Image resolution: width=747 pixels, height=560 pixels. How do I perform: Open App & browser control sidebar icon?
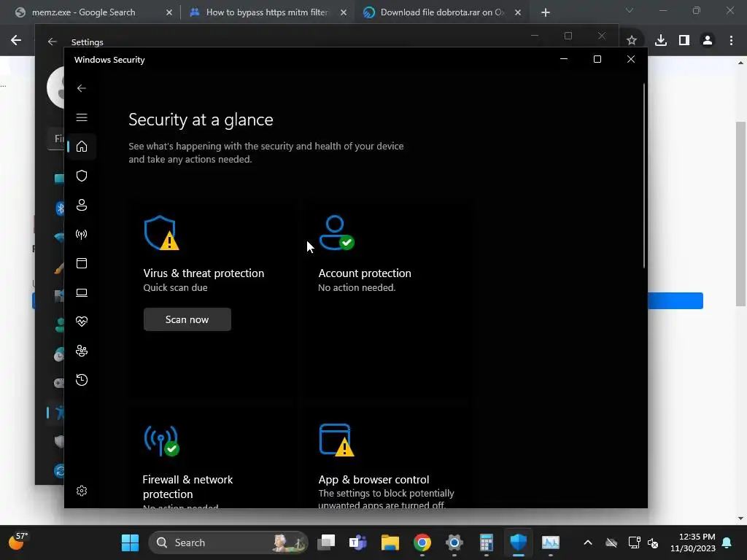[x=82, y=263]
